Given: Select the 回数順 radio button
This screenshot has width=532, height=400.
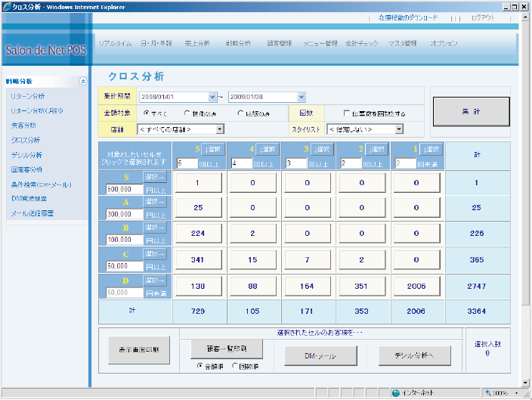Looking at the screenshot, I should click(x=234, y=366).
